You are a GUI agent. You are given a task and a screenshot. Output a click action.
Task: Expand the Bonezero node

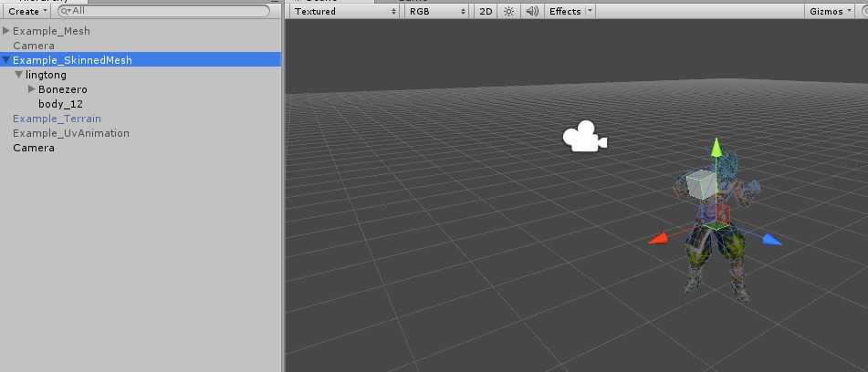32,88
